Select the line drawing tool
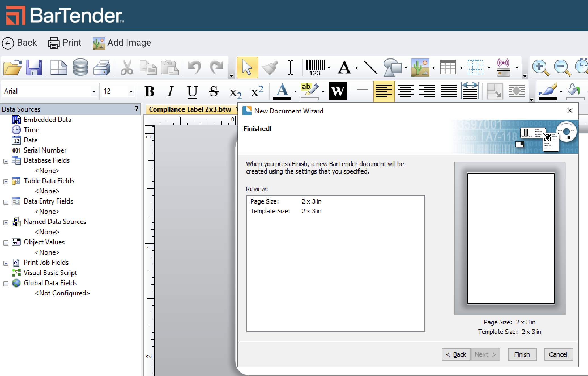 pyautogui.click(x=370, y=67)
